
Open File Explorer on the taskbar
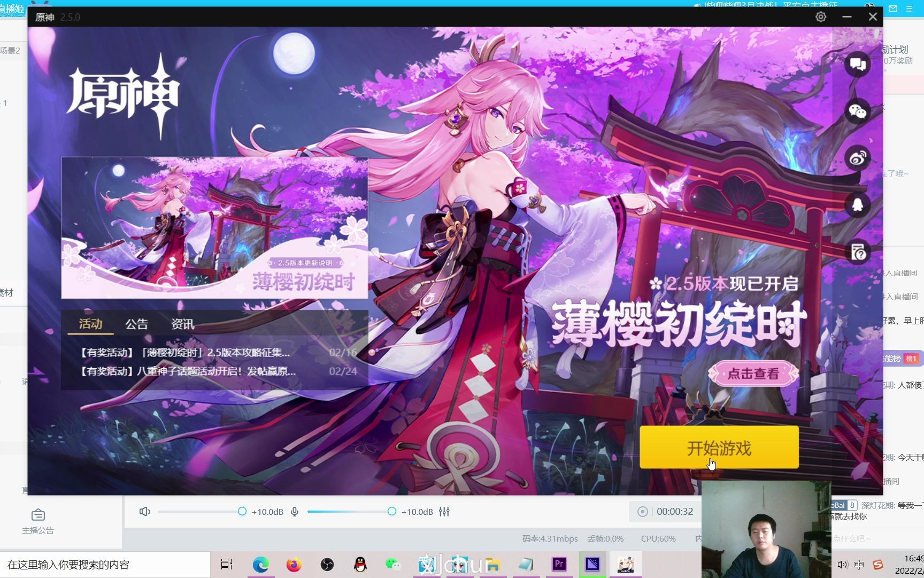[x=492, y=565]
